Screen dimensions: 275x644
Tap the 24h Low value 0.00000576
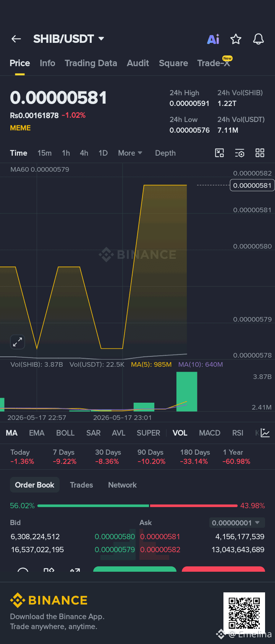[x=189, y=130]
